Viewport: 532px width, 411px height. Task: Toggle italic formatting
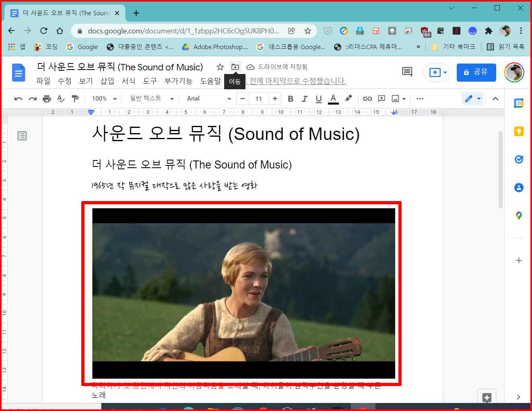tap(305, 99)
